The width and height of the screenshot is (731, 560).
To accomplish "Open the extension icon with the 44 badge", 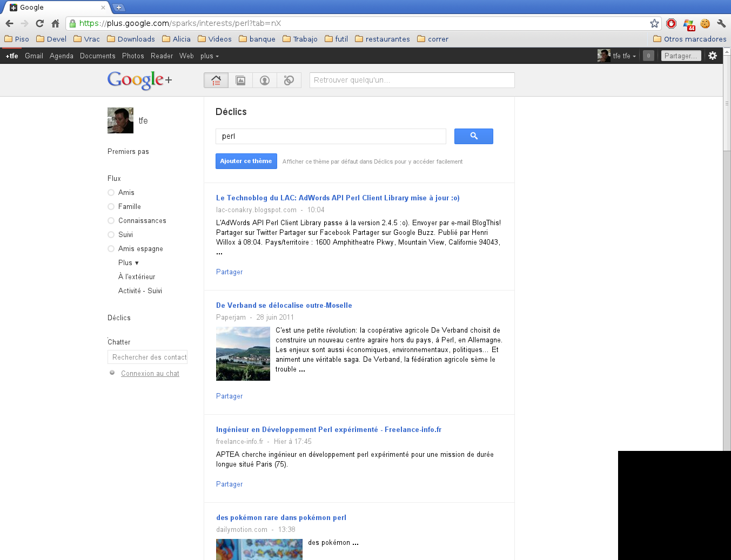I will (x=688, y=24).
